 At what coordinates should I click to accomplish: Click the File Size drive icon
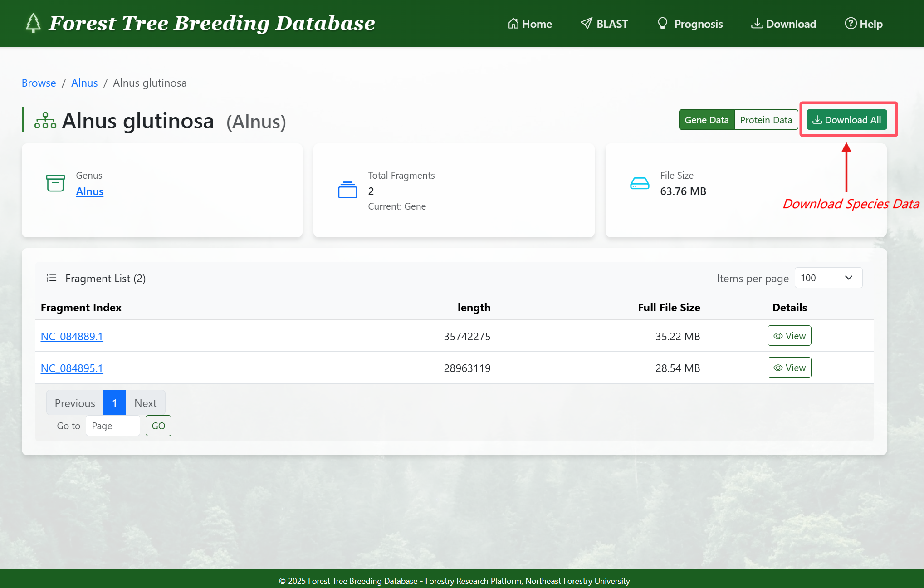[640, 183]
